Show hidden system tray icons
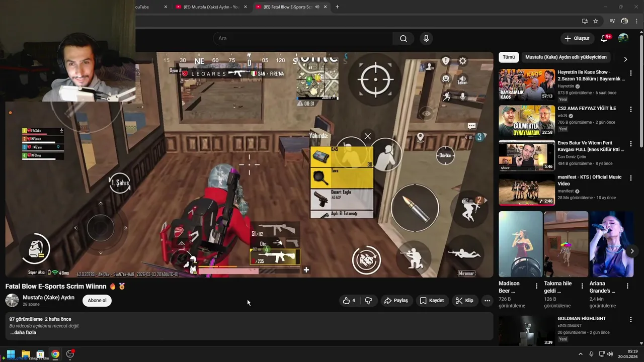Viewport: 644px width, 362px height. [580, 354]
